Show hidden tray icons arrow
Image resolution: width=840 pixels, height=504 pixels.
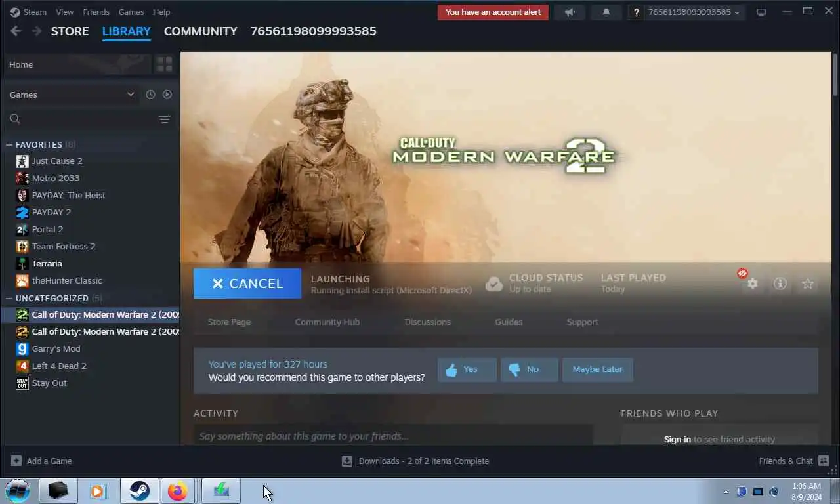(x=726, y=492)
